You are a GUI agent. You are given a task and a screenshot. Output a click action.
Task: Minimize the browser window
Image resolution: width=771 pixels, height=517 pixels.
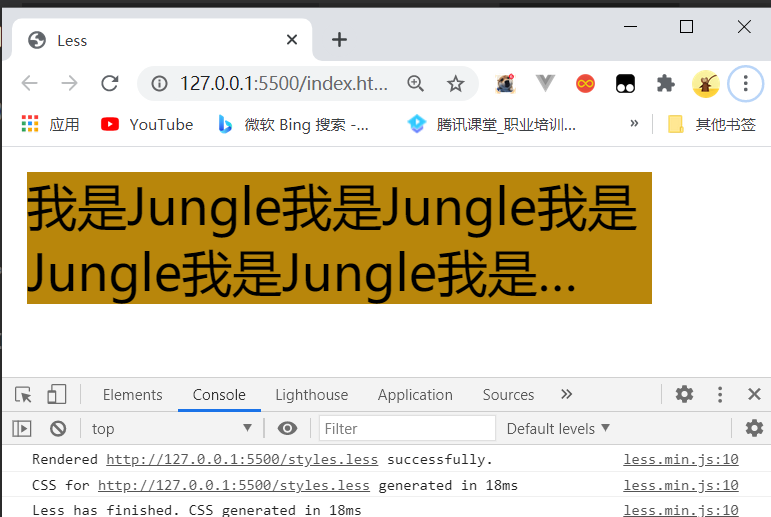(630, 27)
